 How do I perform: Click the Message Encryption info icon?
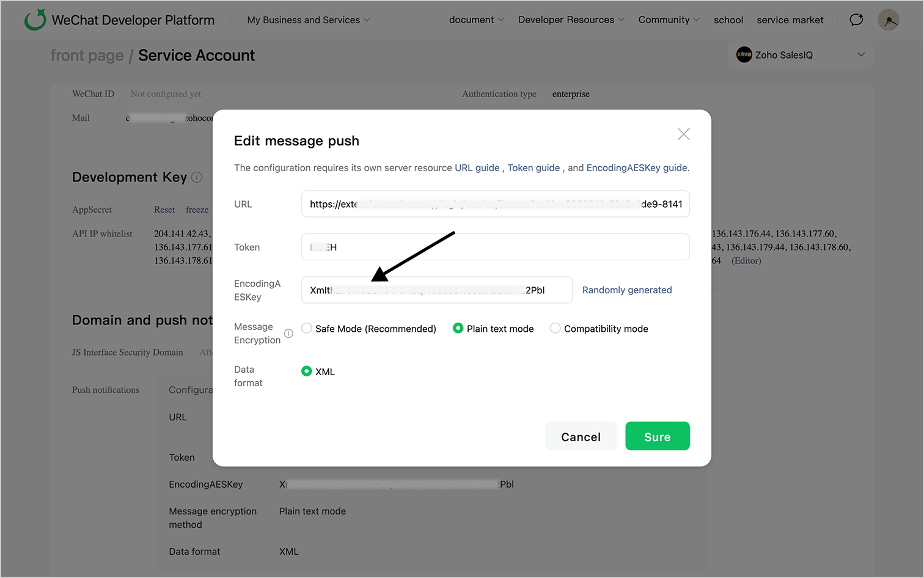click(x=288, y=334)
